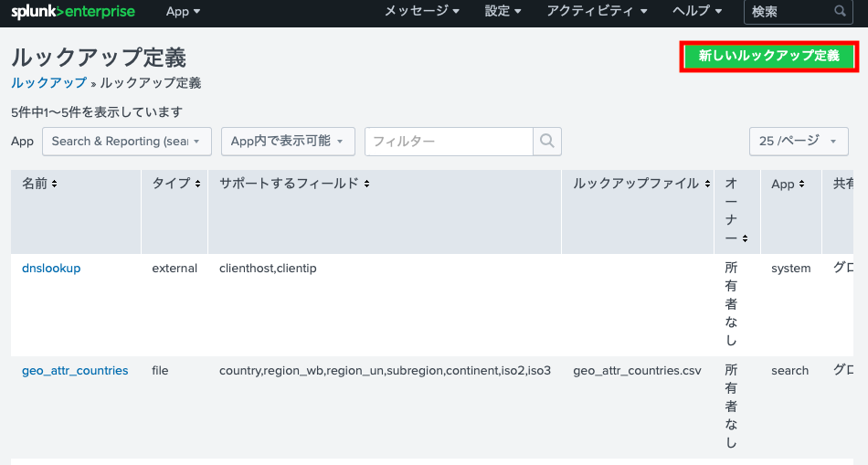This screenshot has height=465, width=868.
Task: Click country,region_wb,region_un fields cell
Action: pyautogui.click(x=385, y=370)
